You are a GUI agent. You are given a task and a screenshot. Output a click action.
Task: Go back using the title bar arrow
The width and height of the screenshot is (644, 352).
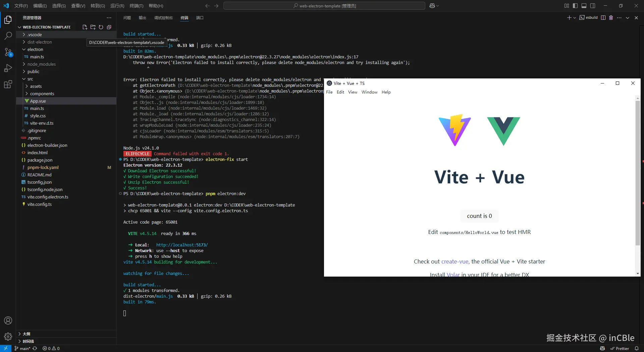(207, 6)
